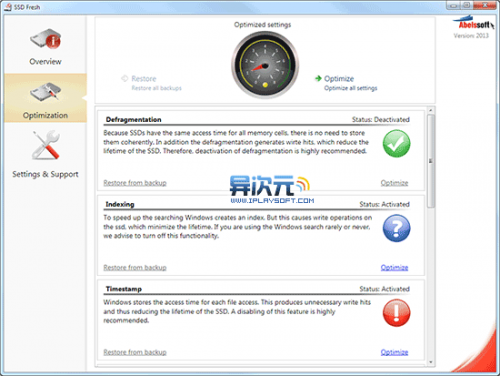Click the Optimization tab label
This screenshot has height=376, width=500.
45,115
